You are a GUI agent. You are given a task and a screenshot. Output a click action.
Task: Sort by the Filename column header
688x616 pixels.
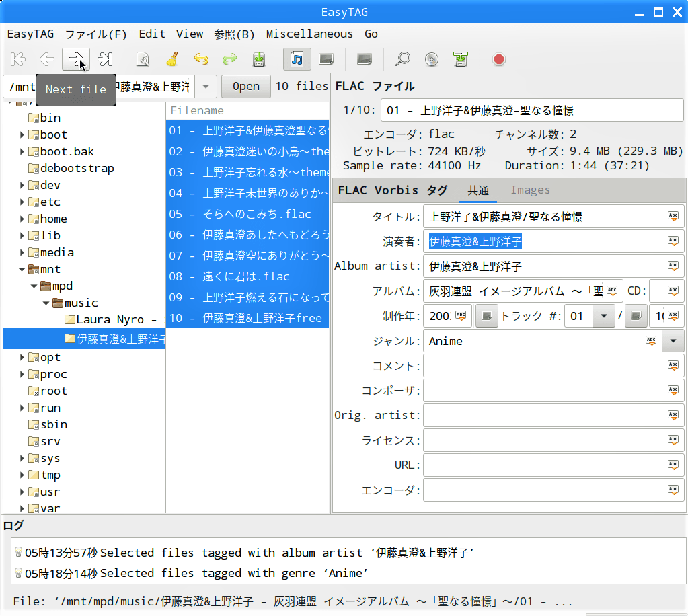click(x=247, y=110)
